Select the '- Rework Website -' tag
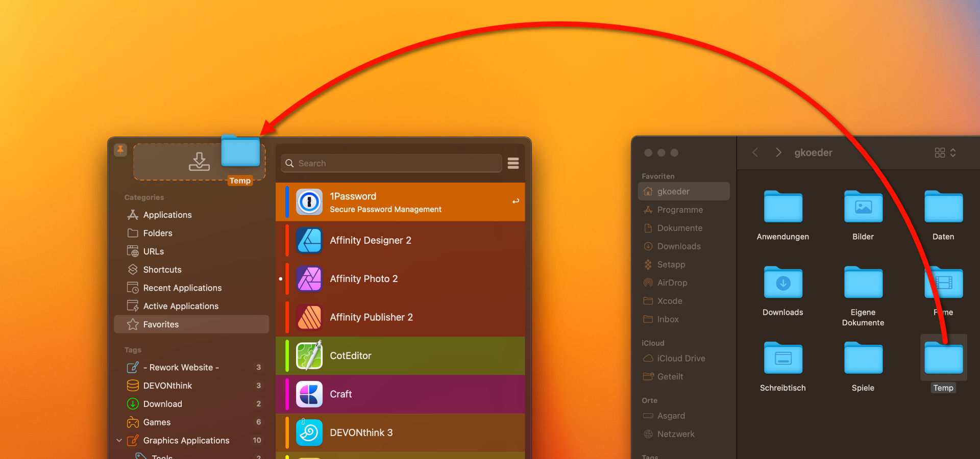 pyautogui.click(x=191, y=367)
